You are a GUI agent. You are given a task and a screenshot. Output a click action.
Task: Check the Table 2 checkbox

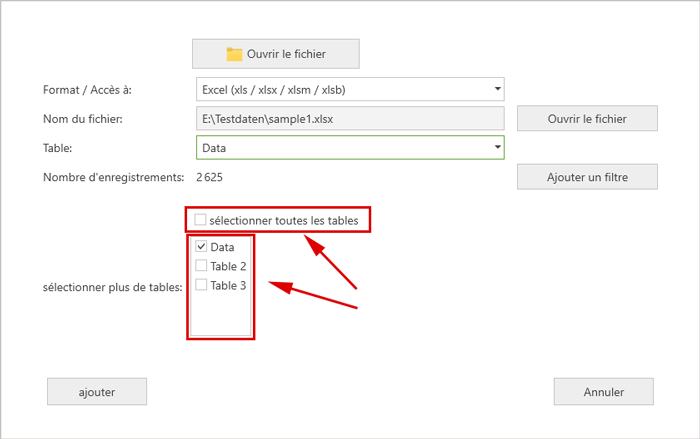click(x=201, y=266)
